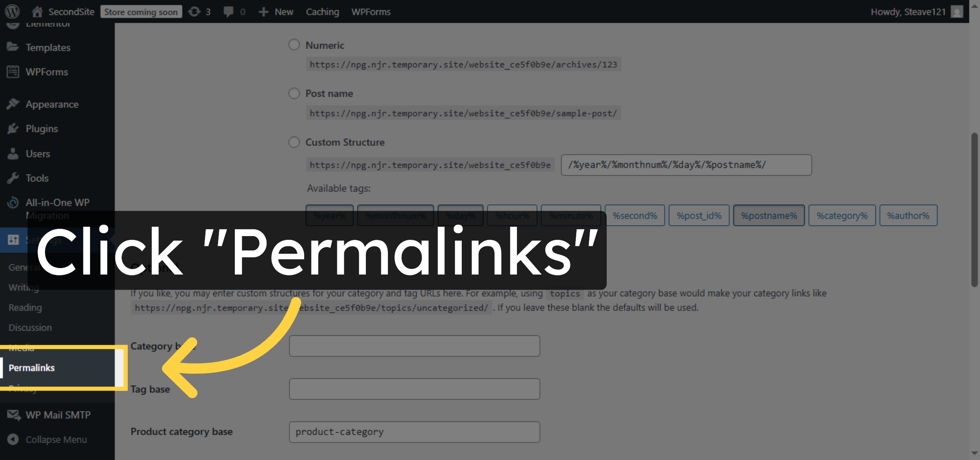Select the Templates folder icon in sidebar

13,47
